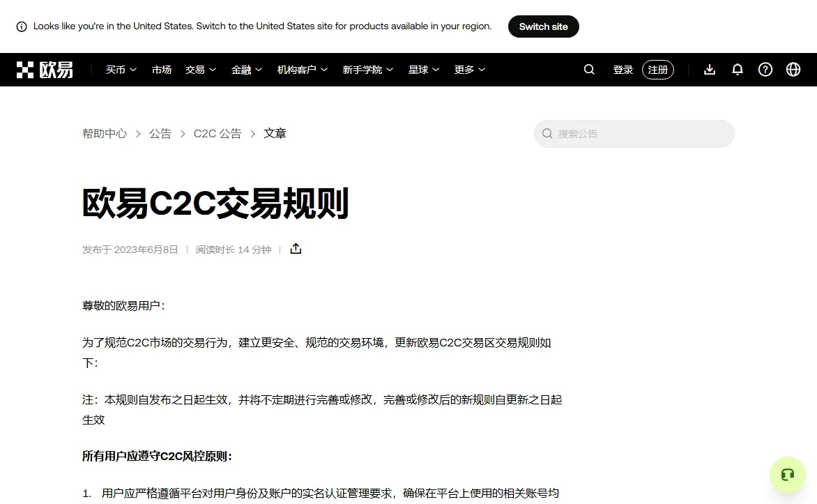Open the search magnifier in the navbar
817x504 pixels.
pos(589,69)
